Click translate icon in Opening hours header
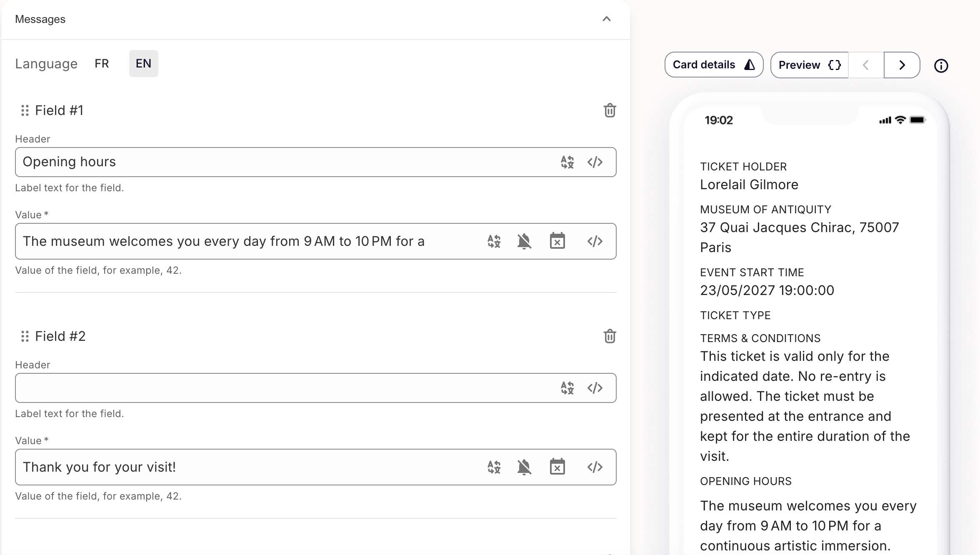980x555 pixels. 567,162
